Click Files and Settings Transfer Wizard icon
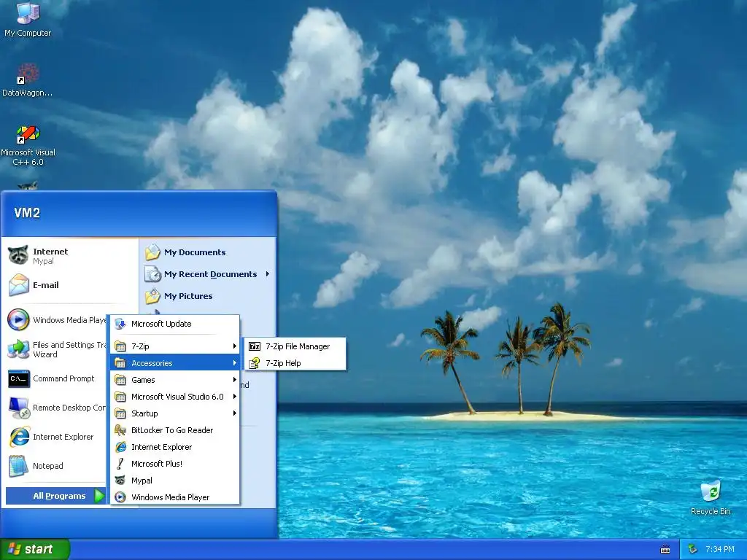 pos(18,349)
